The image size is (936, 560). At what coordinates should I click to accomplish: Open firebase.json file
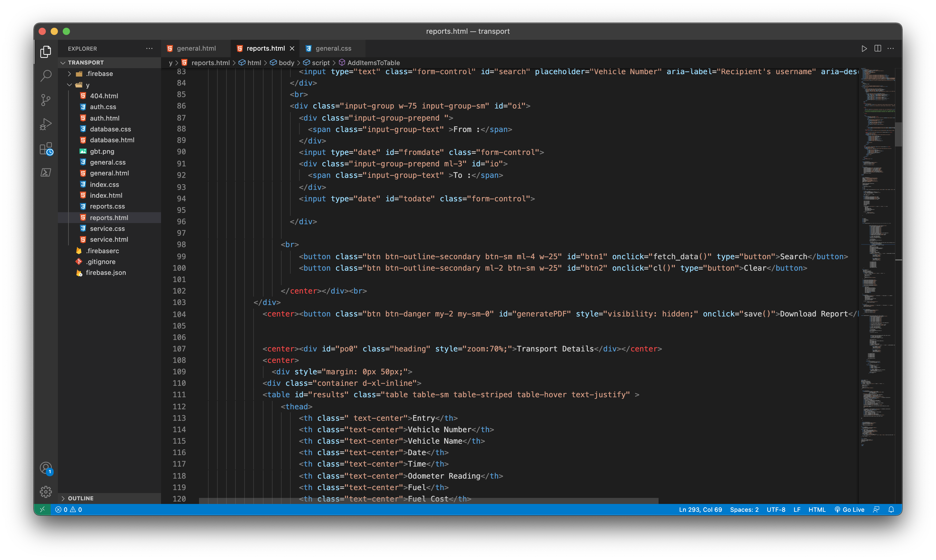click(x=109, y=273)
